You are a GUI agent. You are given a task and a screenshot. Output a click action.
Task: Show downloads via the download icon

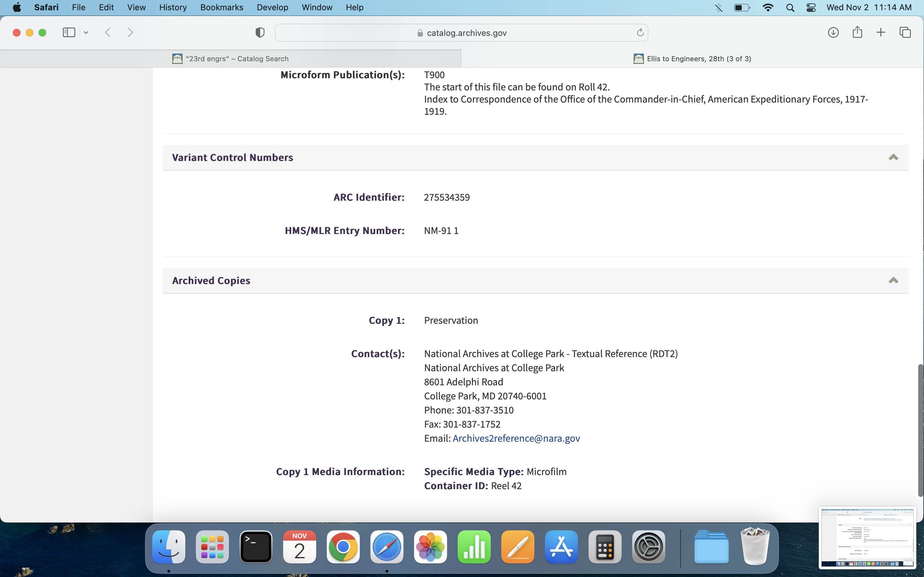point(833,32)
